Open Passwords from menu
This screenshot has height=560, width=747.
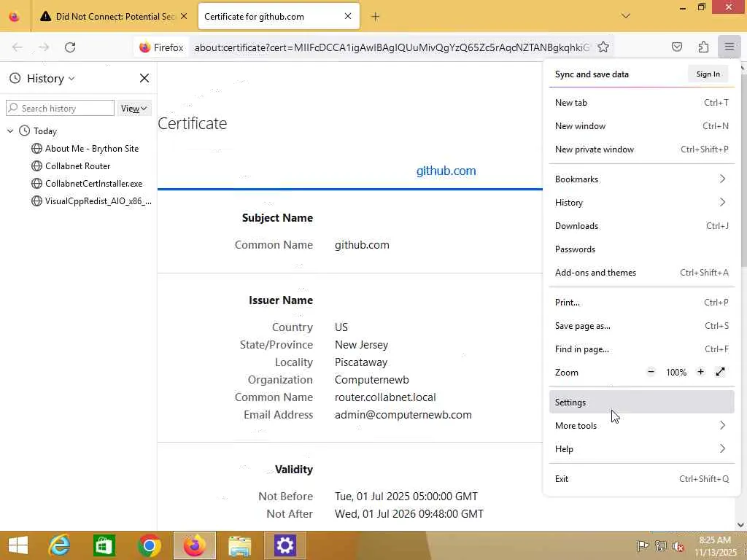pyautogui.click(x=642, y=249)
